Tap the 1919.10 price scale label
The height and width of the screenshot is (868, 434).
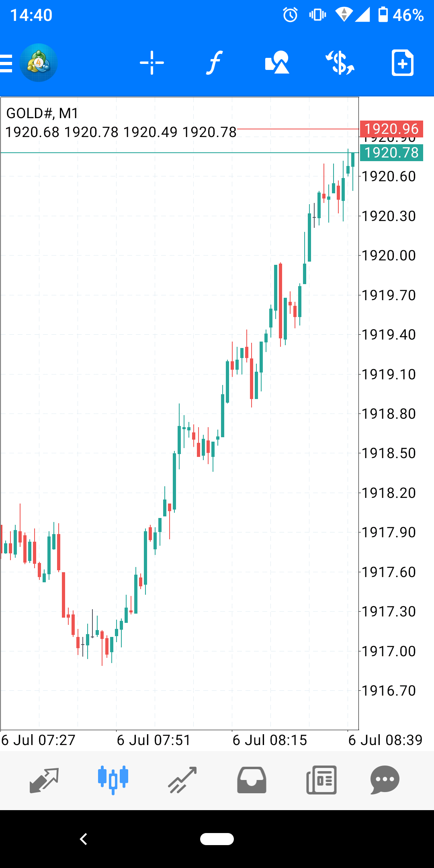389,375
